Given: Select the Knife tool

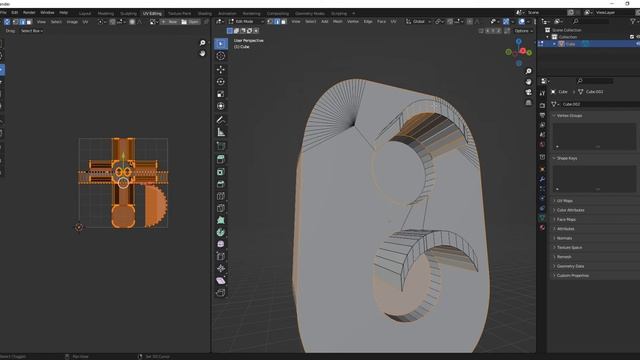Looking at the screenshot, I should pos(221,208).
